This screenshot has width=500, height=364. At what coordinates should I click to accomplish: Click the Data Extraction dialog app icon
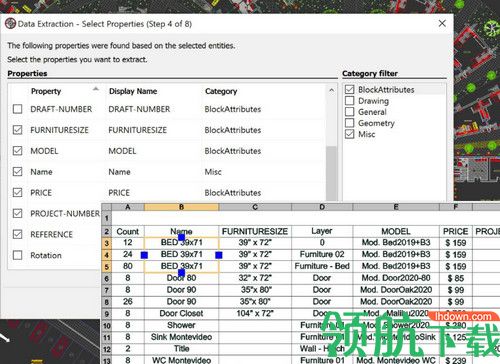pos(10,23)
